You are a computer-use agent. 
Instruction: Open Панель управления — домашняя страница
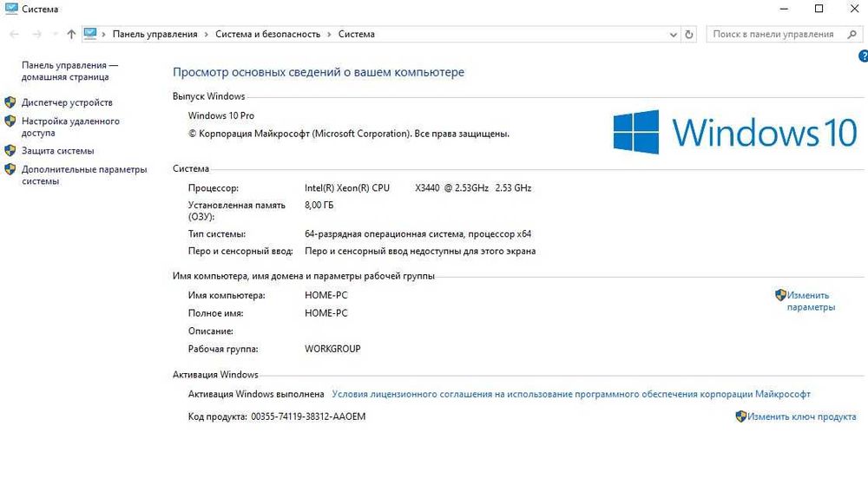[x=69, y=71]
